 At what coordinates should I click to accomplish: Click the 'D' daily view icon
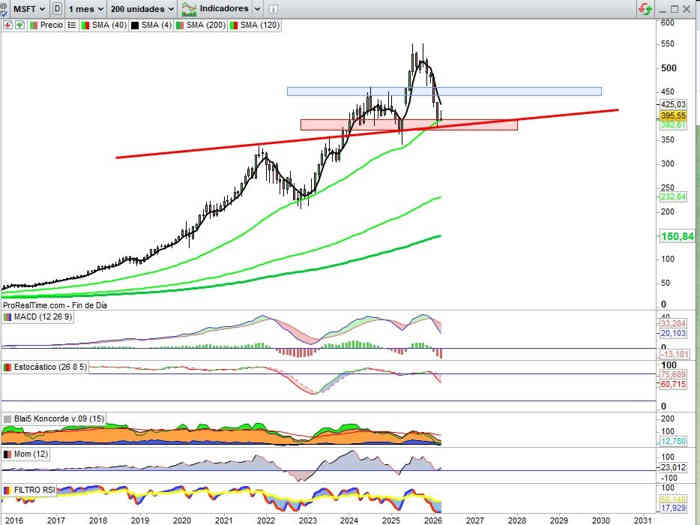[x=57, y=8]
